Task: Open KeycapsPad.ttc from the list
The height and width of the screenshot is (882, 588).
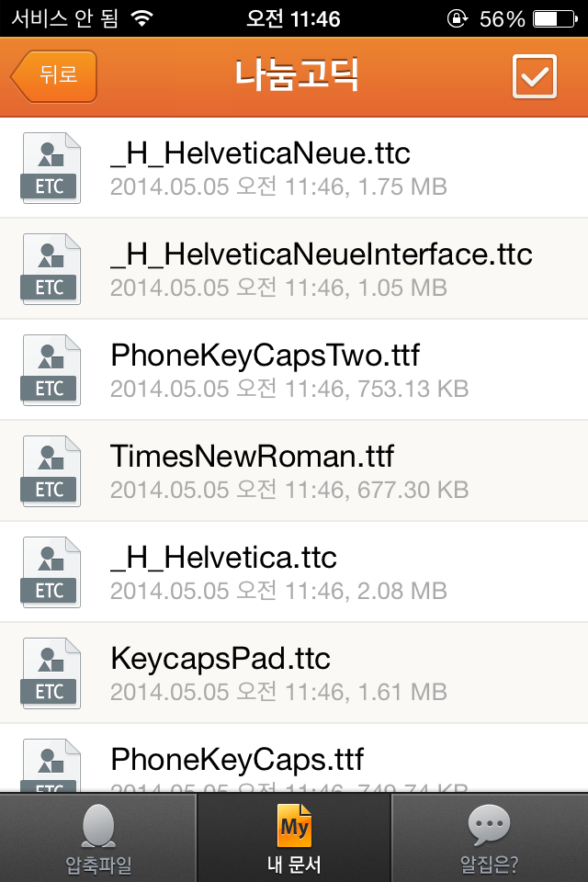Action: [220, 658]
